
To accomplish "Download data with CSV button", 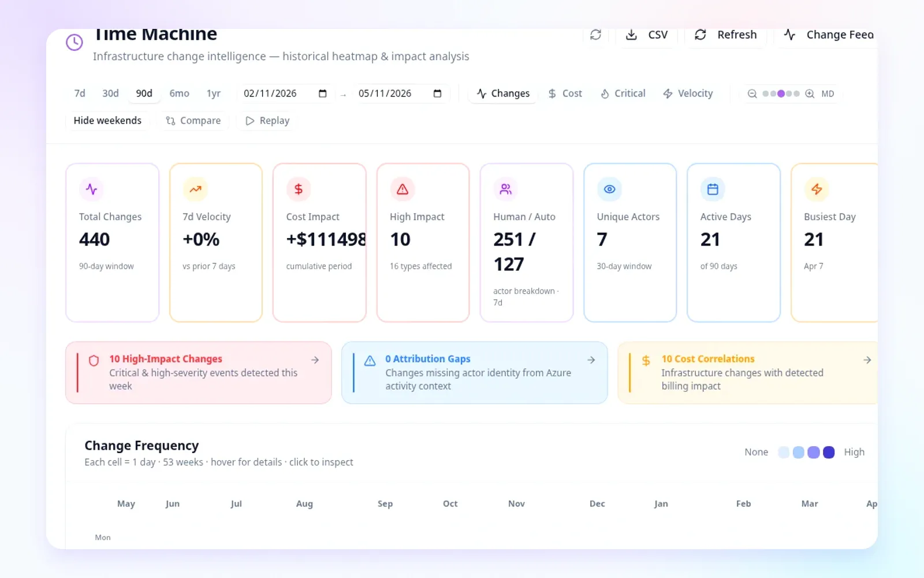I will pos(647,35).
